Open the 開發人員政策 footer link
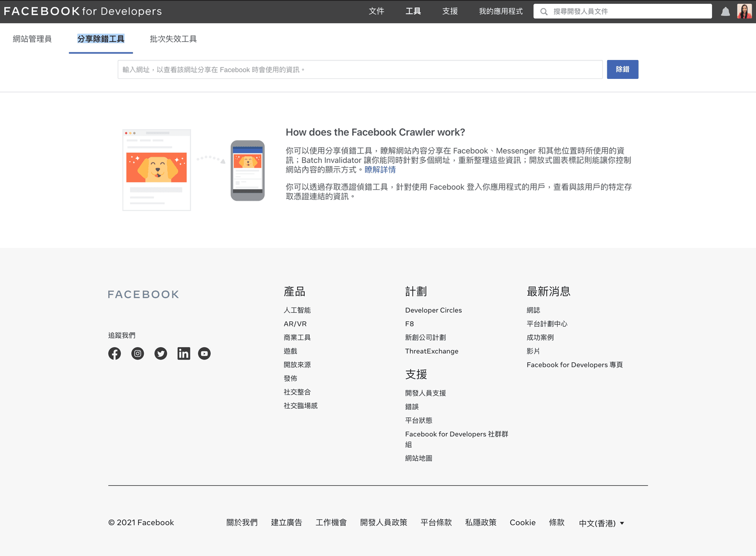 click(x=384, y=522)
